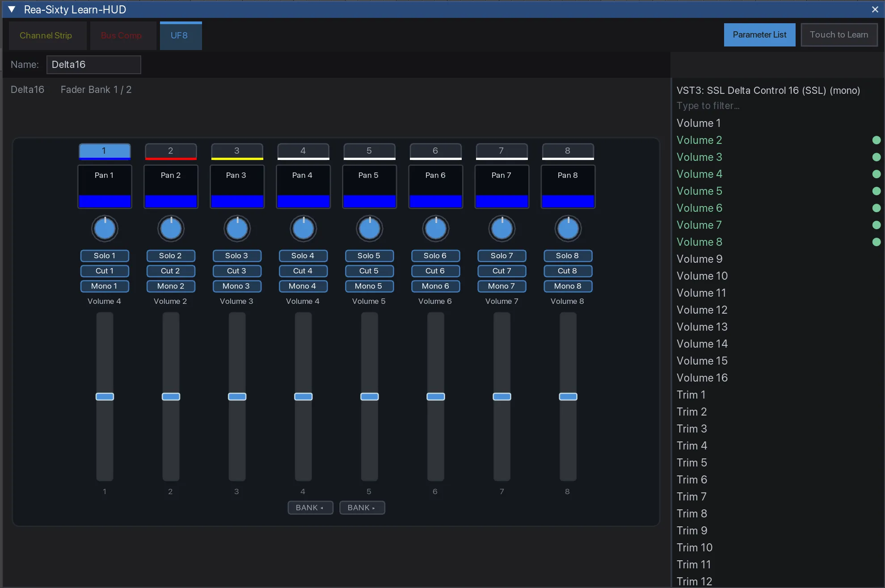This screenshot has height=588, width=885.
Task: Show the Parameter List view
Action: (759, 34)
